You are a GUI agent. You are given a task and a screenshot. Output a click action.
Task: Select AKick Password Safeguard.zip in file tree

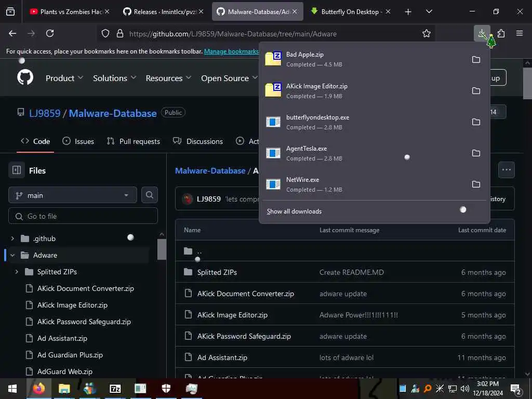coord(84,322)
